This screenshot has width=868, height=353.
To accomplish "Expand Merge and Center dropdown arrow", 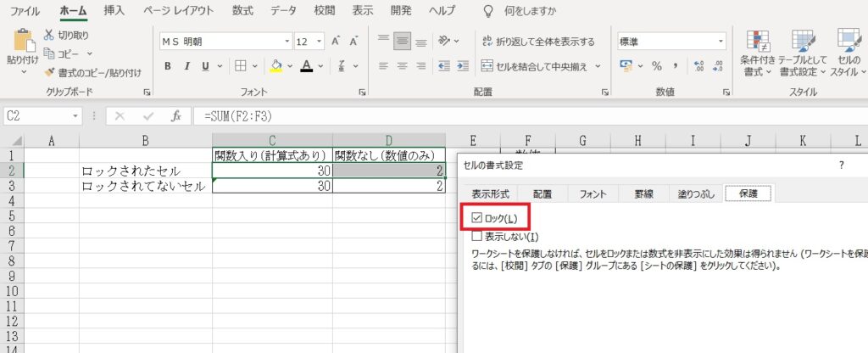I will pyautogui.click(x=598, y=66).
